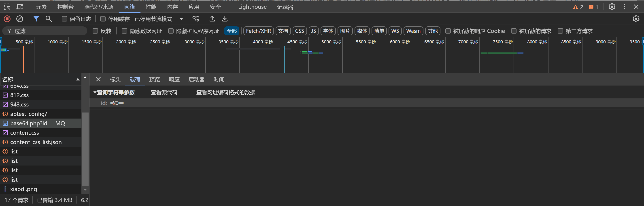Tick the 反转 checkbox
The image size is (644, 206).
click(95, 31)
